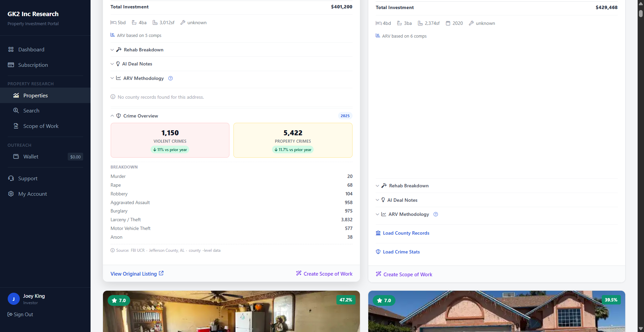Viewport: 644px width, 332px height.
Task: Click the shield icon next to Load Crime Stats
Action: [378, 252]
